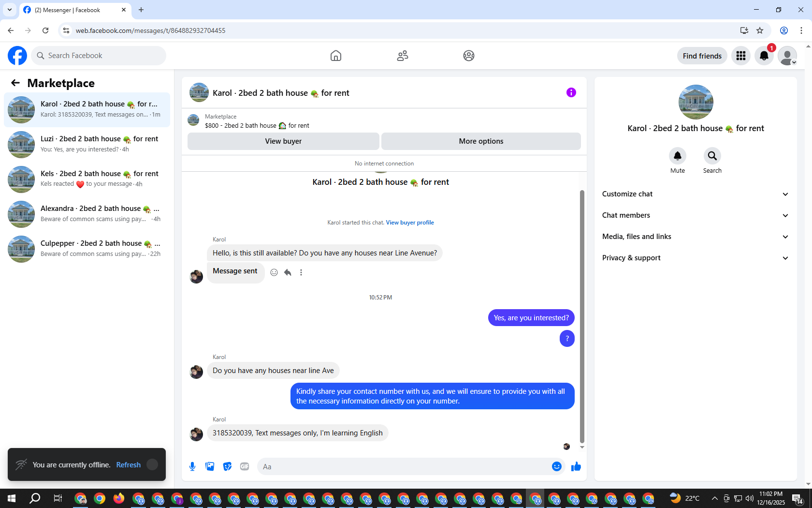Viewport: 812px width, 508px height.
Task: View site information in address bar
Action: (x=66, y=30)
